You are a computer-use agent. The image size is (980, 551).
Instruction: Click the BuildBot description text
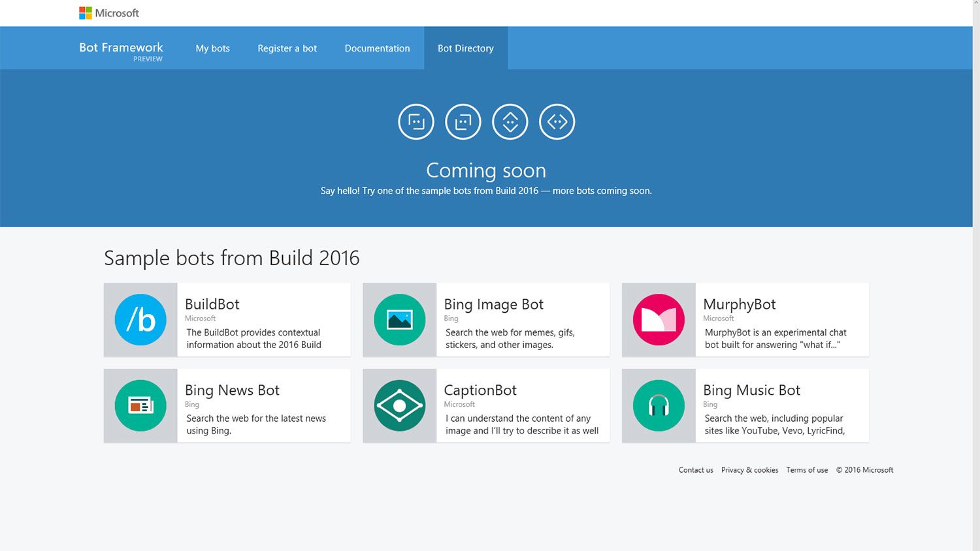254,339
